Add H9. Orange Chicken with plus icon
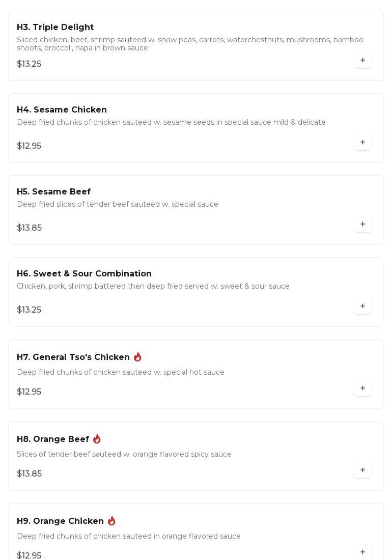392x559 pixels. 362,552
